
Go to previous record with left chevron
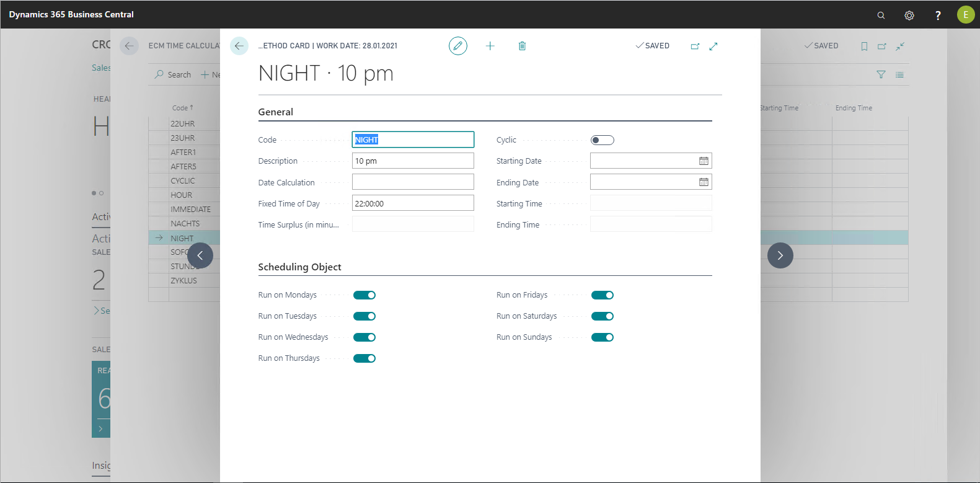click(200, 255)
